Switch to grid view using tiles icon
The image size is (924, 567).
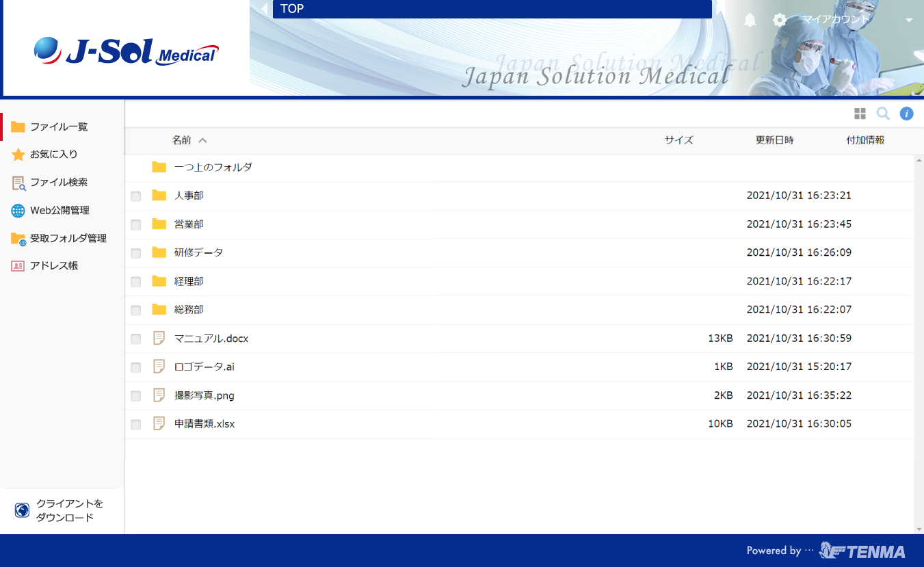tap(860, 114)
